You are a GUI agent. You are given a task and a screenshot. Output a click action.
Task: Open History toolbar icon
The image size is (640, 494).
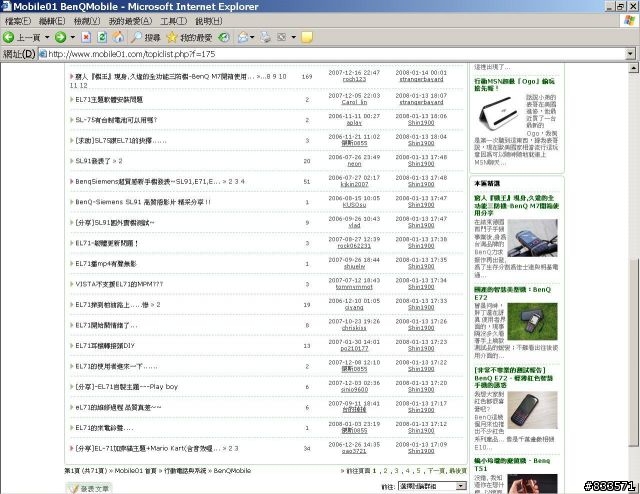224,38
